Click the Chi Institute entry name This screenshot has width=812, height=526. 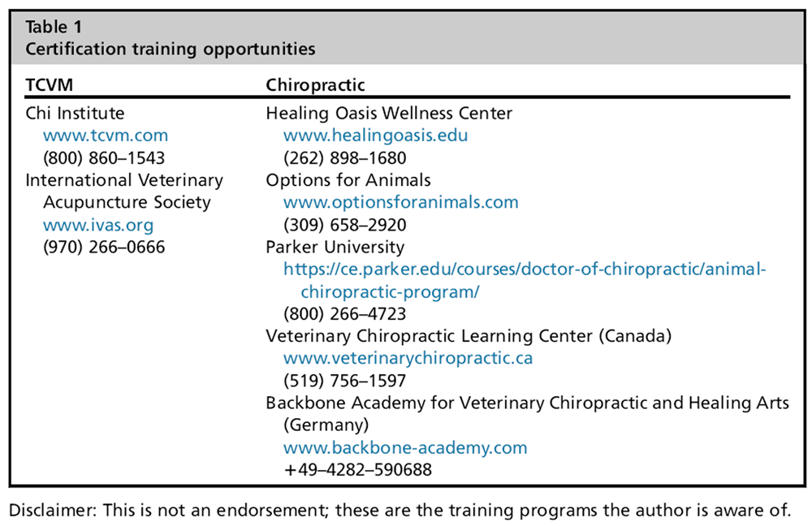[x=75, y=114]
